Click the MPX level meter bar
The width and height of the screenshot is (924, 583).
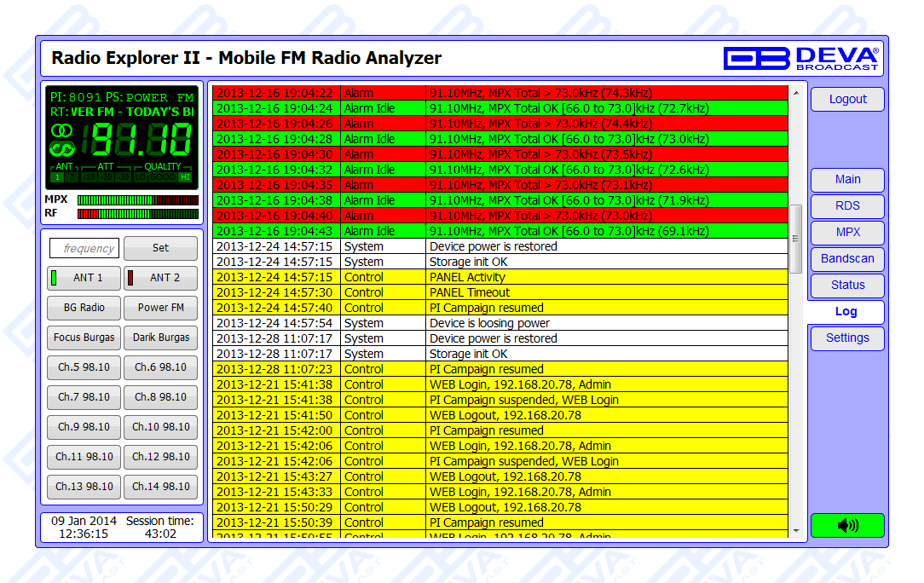[x=137, y=200]
